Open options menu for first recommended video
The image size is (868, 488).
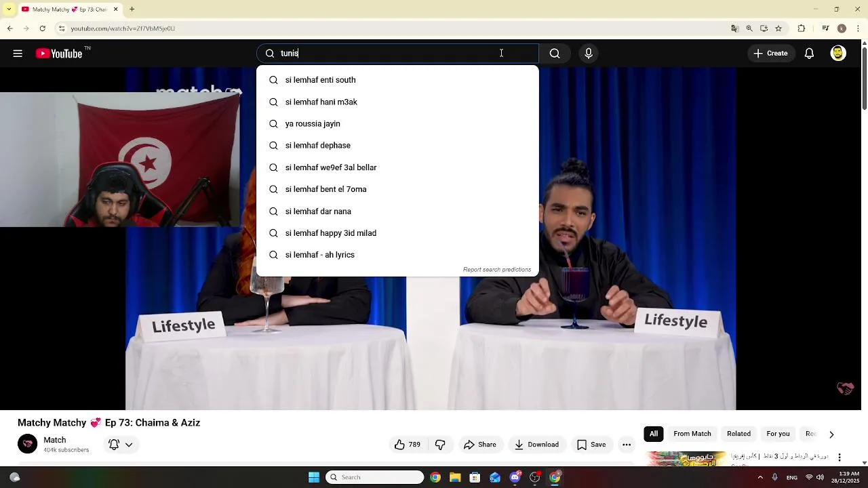(840, 457)
